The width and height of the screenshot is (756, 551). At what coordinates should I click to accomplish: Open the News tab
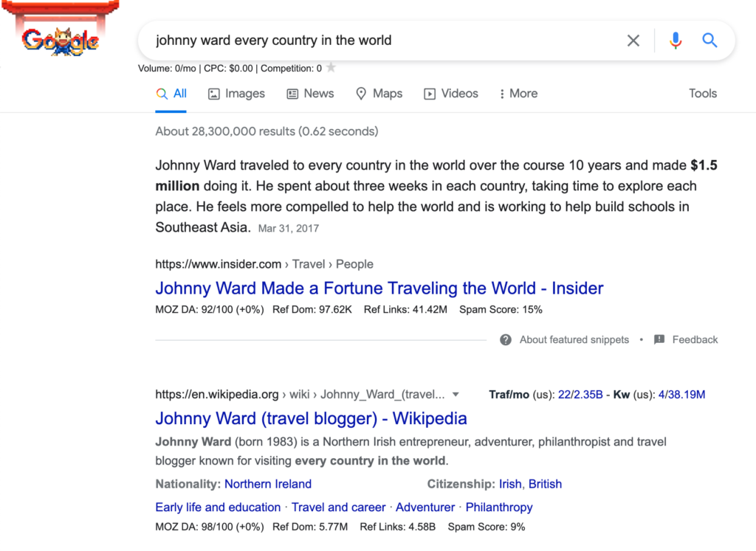tap(310, 94)
